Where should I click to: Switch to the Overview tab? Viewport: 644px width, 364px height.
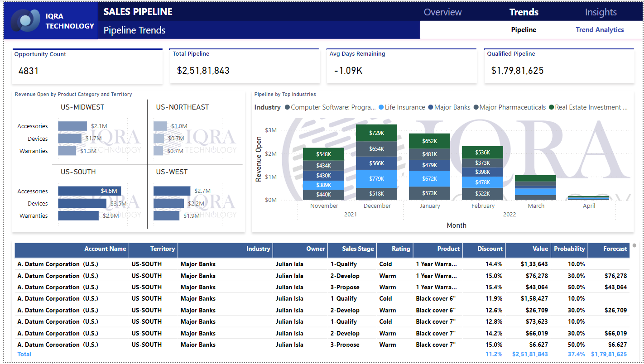[x=442, y=12]
